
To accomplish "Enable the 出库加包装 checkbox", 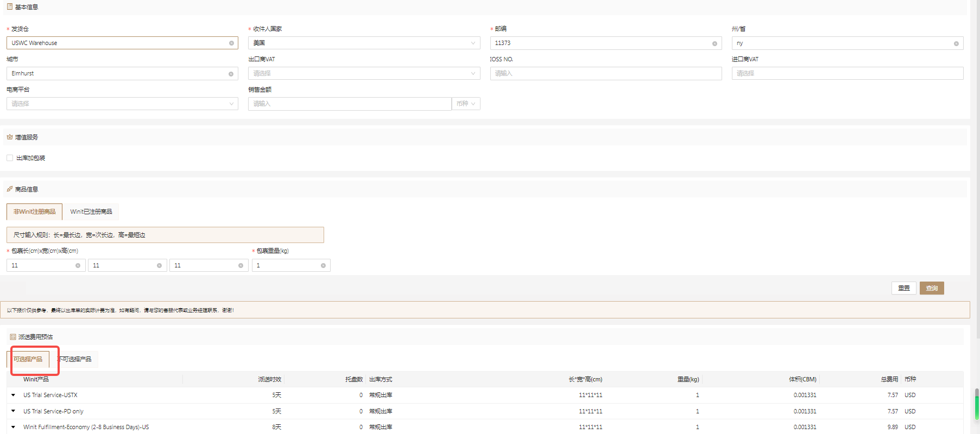I will click(10, 158).
